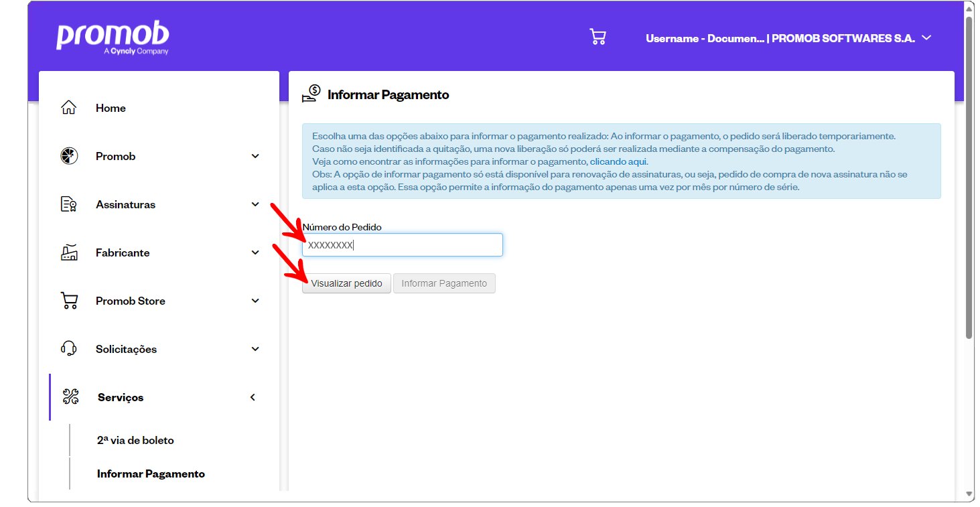980x507 pixels.
Task: Expand the Solicitações menu chevron
Action: click(255, 349)
